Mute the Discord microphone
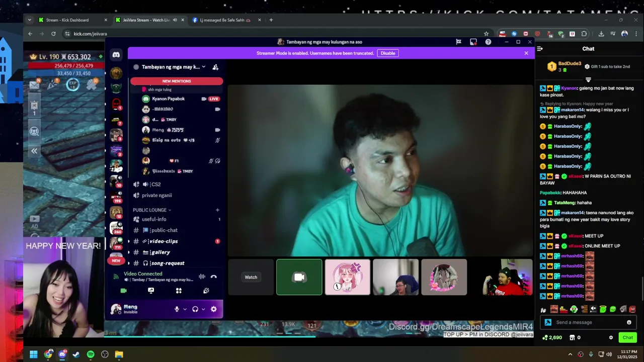 (177, 309)
